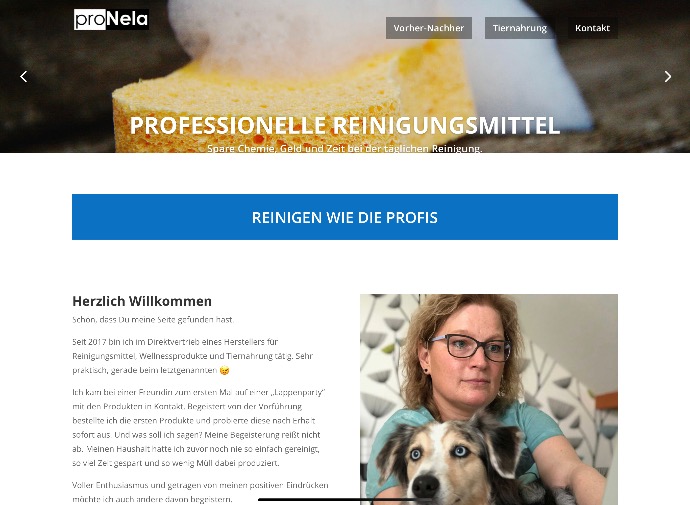Click the paragraph starting 'Ich kam bei einer Freundin'
The width and height of the screenshot is (690, 505).
(x=197, y=428)
